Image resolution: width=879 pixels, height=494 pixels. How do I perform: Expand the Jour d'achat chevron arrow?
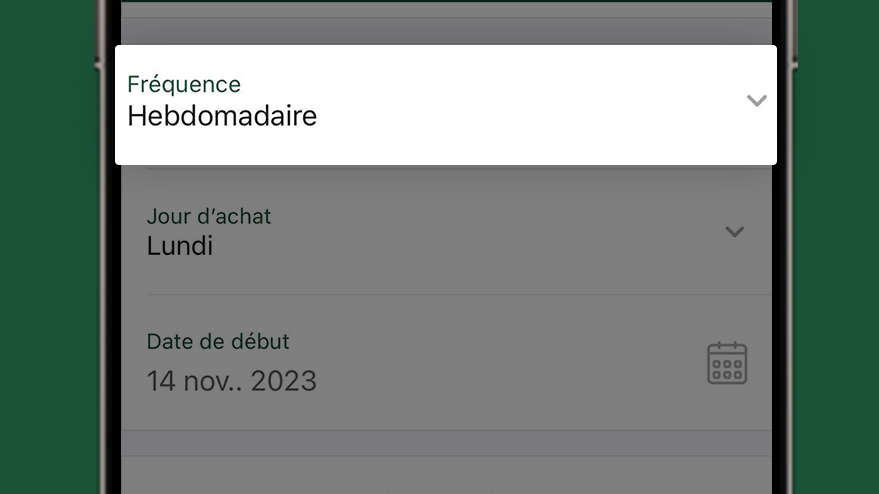coord(734,232)
